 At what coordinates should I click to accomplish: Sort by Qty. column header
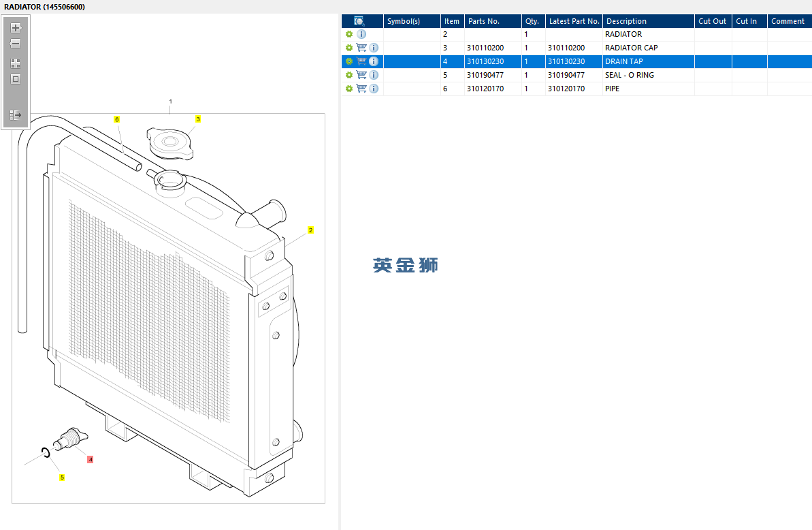click(533, 21)
